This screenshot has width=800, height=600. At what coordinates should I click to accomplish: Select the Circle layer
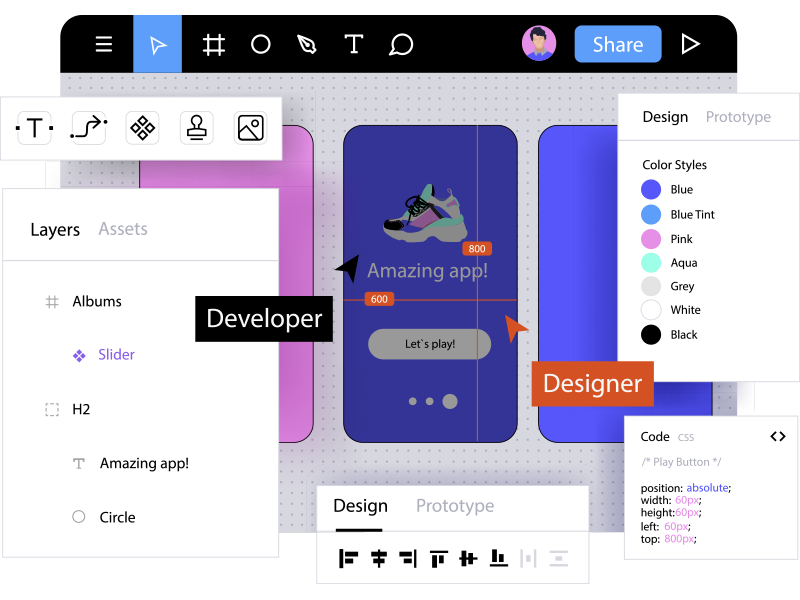pyautogui.click(x=117, y=517)
